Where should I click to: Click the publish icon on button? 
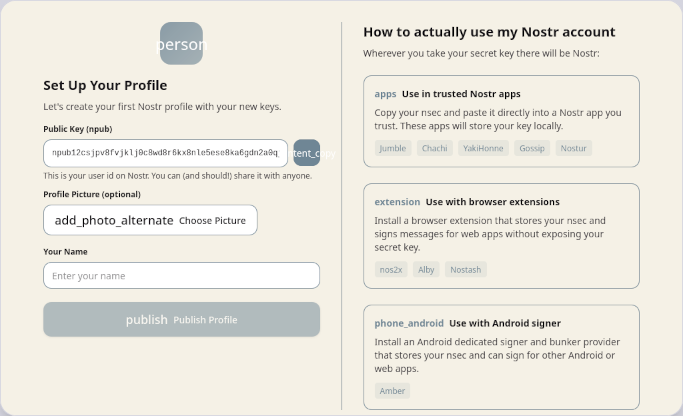tap(146, 320)
